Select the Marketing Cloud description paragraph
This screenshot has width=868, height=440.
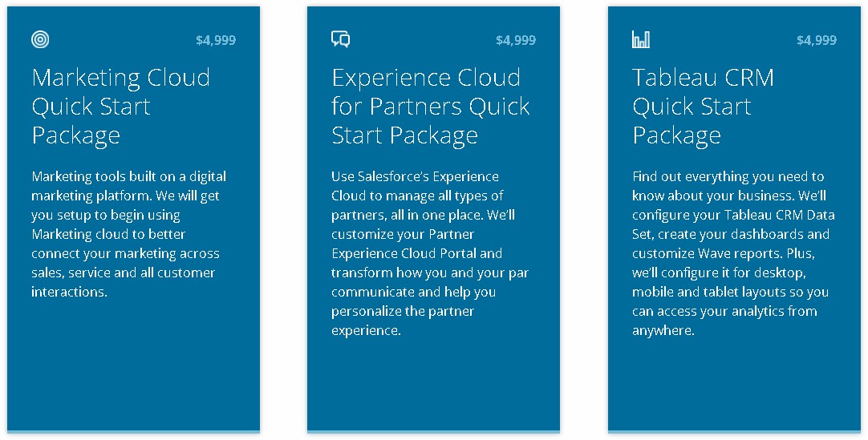(x=128, y=234)
